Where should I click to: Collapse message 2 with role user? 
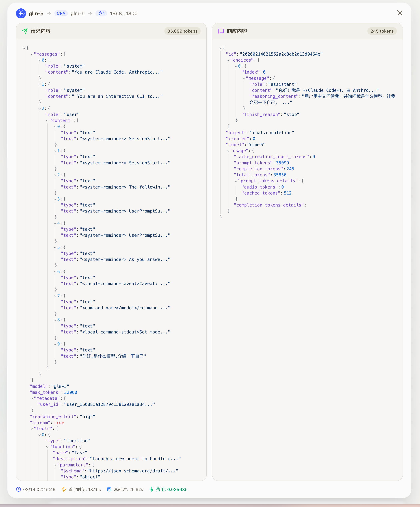pos(39,108)
